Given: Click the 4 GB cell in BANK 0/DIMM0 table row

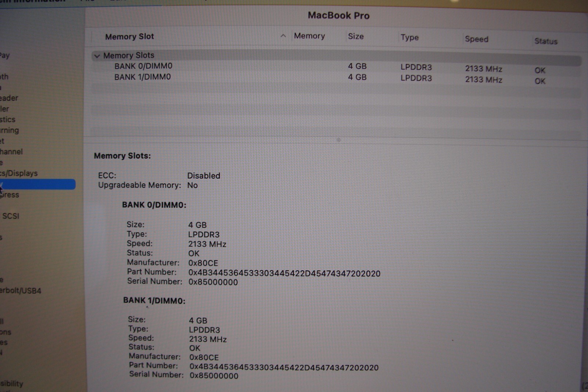Looking at the screenshot, I should coord(357,66).
